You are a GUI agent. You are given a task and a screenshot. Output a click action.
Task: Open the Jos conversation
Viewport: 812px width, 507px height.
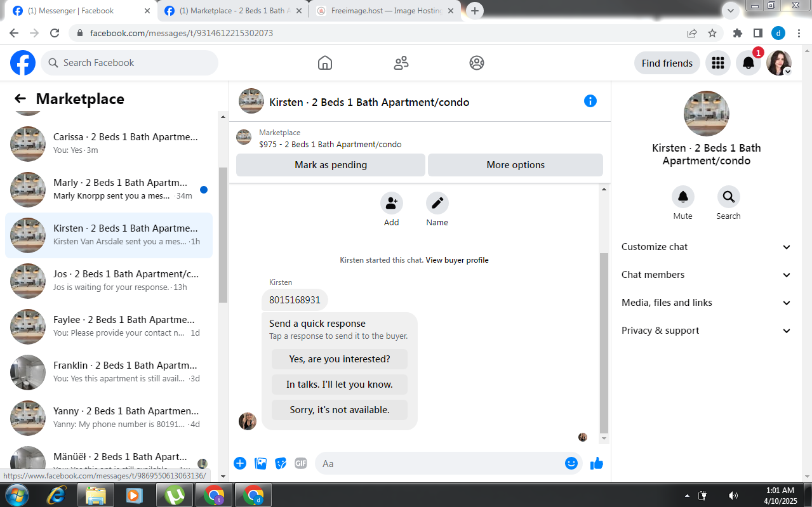109,281
